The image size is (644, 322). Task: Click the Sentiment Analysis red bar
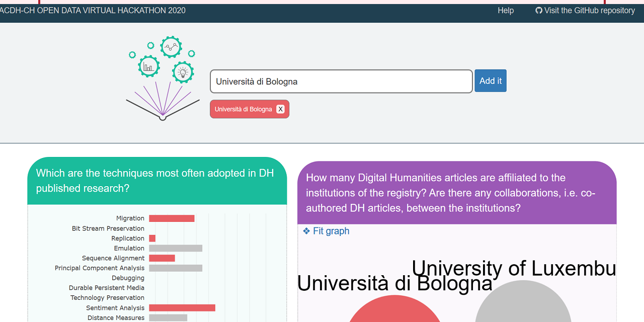(182, 308)
